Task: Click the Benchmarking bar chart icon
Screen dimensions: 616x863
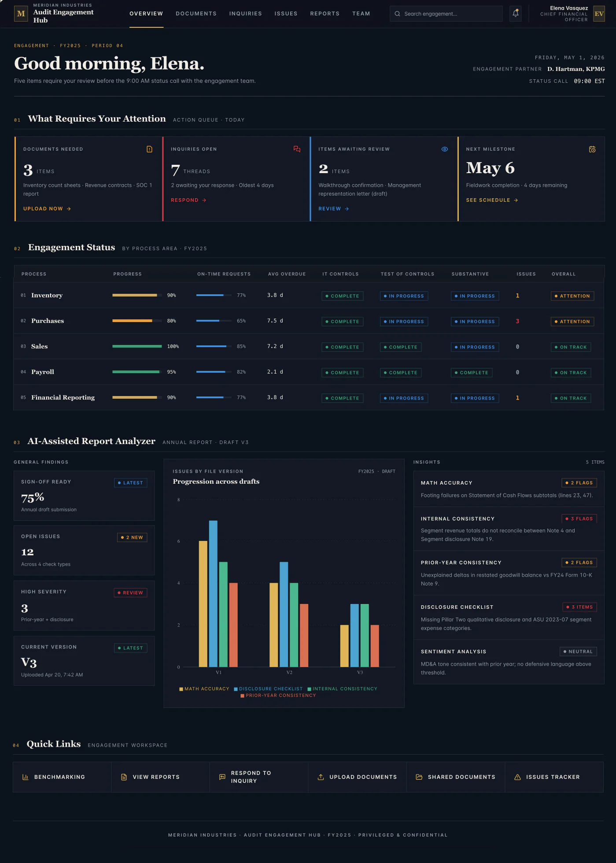Action: pos(26,777)
